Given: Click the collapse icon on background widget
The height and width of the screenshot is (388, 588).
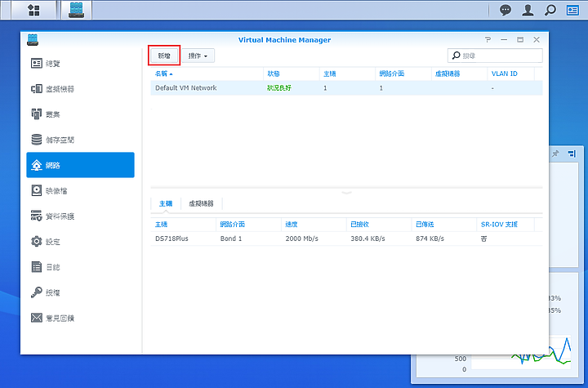Looking at the screenshot, I should (x=572, y=154).
